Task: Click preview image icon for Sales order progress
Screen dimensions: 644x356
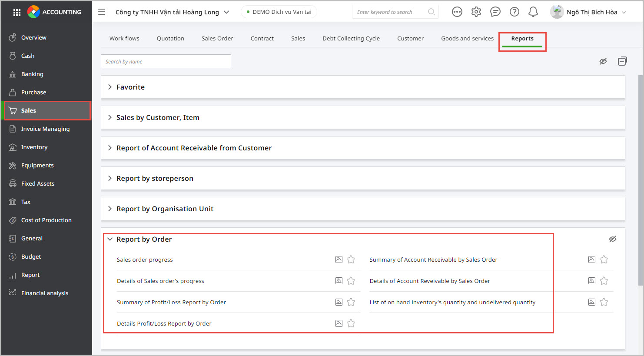Action: point(339,260)
